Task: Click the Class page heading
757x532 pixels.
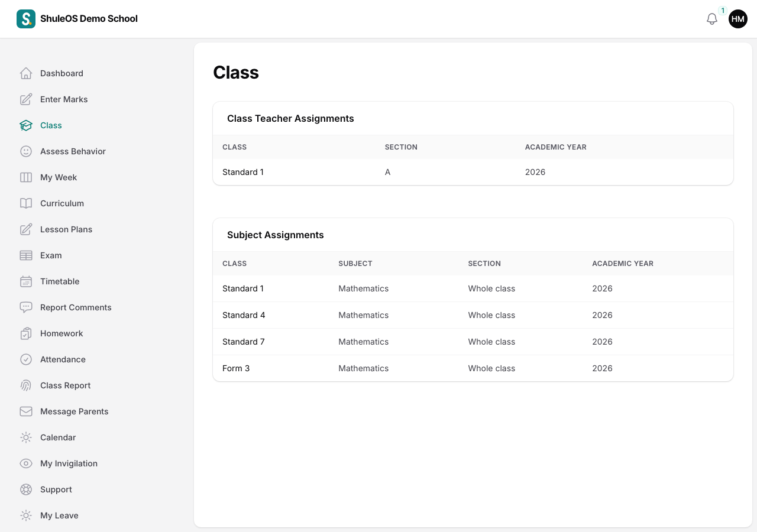Action: [x=236, y=72]
